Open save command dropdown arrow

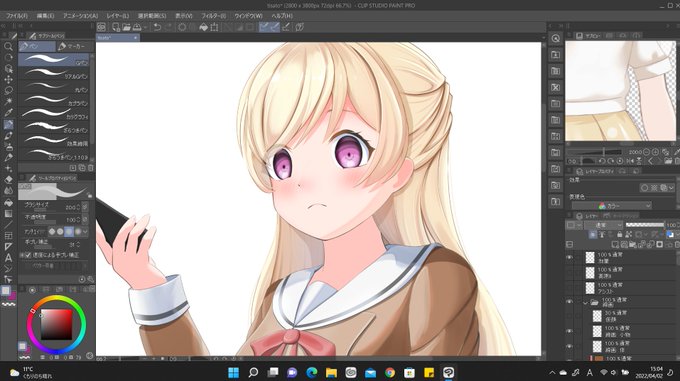145,27
